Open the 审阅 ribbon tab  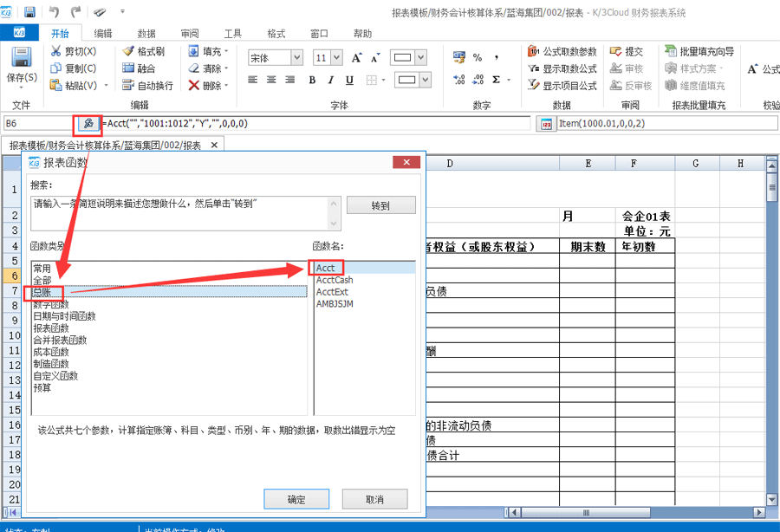tap(190, 33)
